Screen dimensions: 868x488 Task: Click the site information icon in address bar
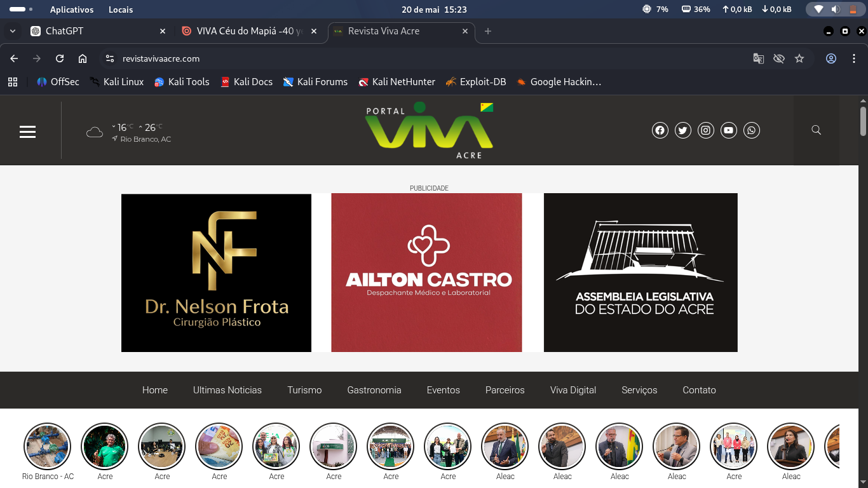pos(109,58)
